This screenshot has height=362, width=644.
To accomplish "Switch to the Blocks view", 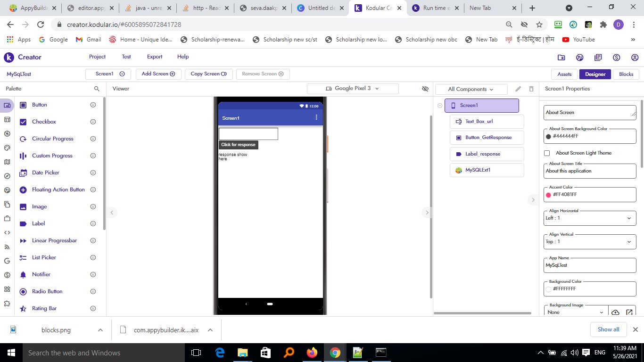I will [x=626, y=74].
